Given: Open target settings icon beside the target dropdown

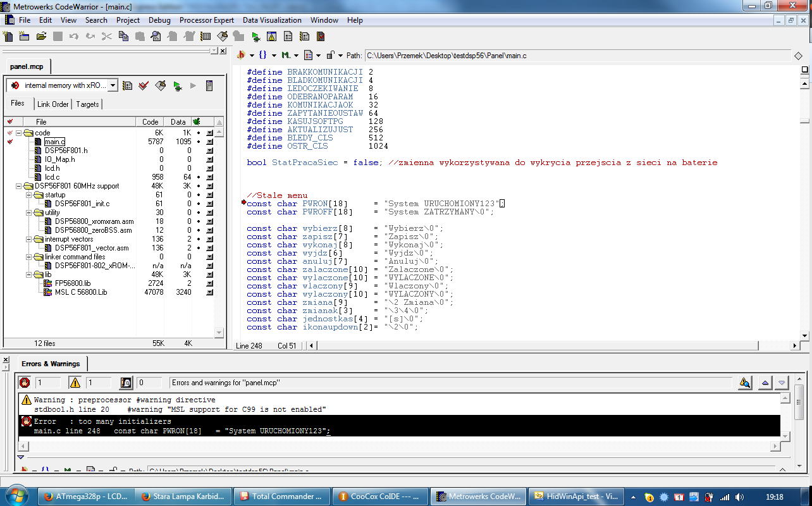Looking at the screenshot, I should (127, 85).
